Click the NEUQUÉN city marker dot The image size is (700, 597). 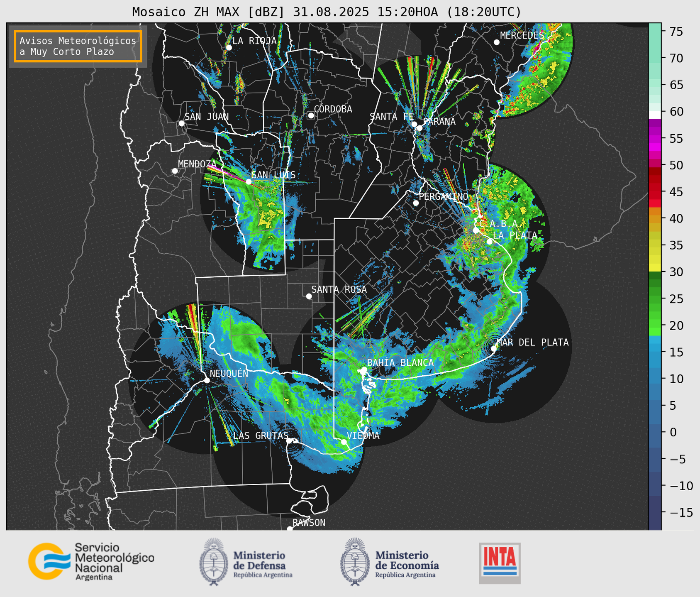[207, 380]
